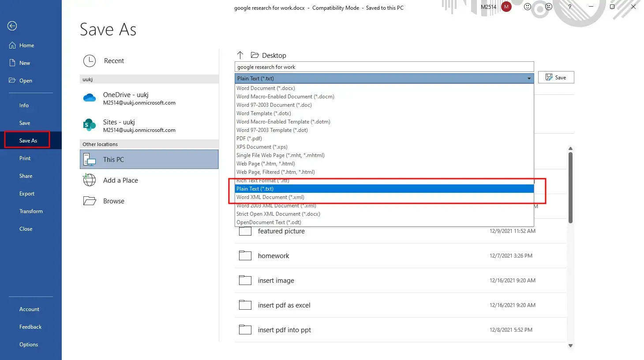This screenshot has width=644, height=360.
Task: Choose Word 97-2003 Document (*.doc)
Action: 384,105
